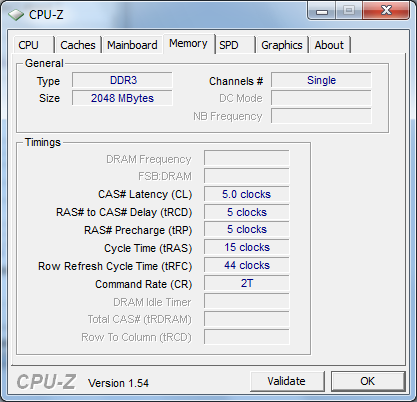
Task: Click the empty DRAM Frequency field
Action: (x=247, y=158)
